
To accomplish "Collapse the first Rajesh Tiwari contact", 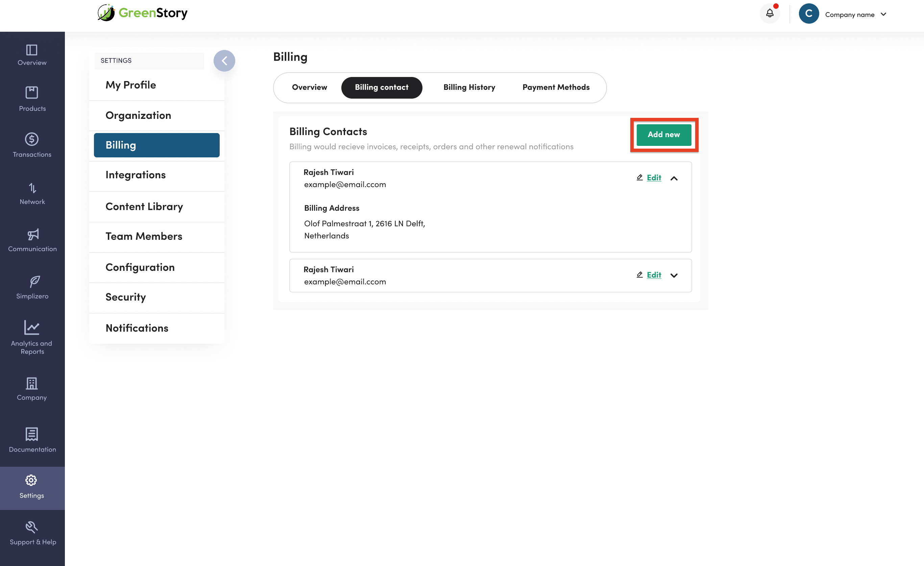I will tap(674, 178).
